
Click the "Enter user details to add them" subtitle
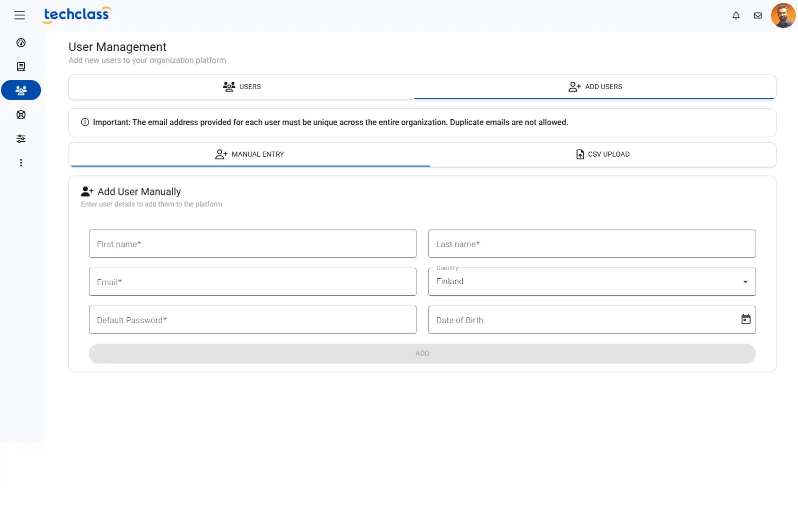tap(151, 204)
